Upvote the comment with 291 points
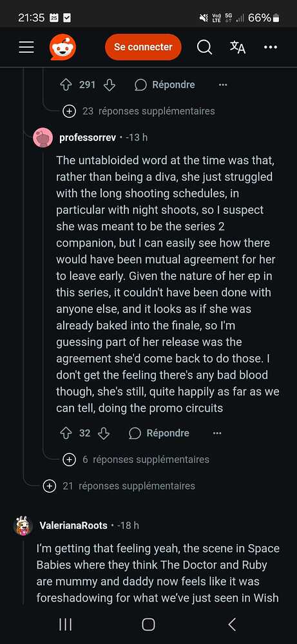Screen dimensions: 297x644 66,85
